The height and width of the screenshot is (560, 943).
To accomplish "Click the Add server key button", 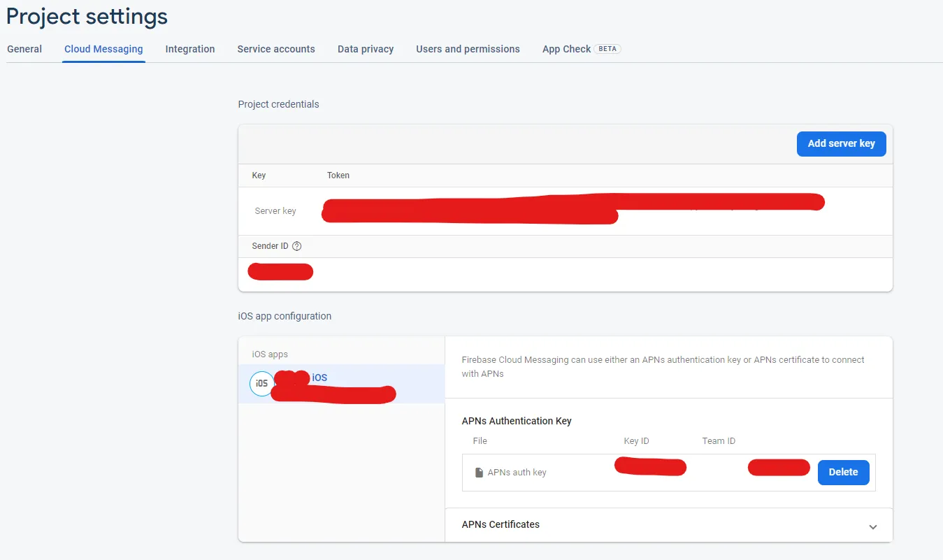I will (842, 143).
